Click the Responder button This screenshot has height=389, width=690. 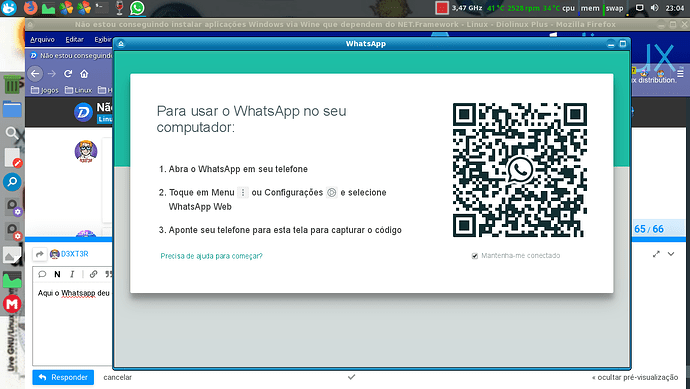coord(63,377)
